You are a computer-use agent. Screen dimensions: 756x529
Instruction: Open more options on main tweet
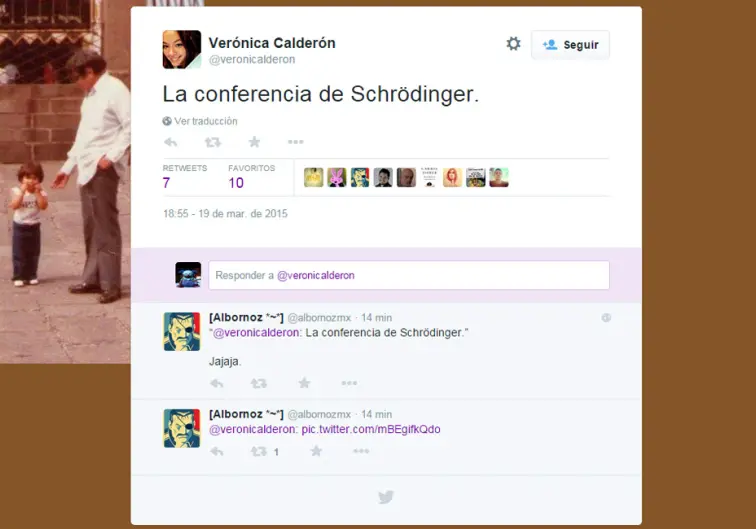[296, 142]
